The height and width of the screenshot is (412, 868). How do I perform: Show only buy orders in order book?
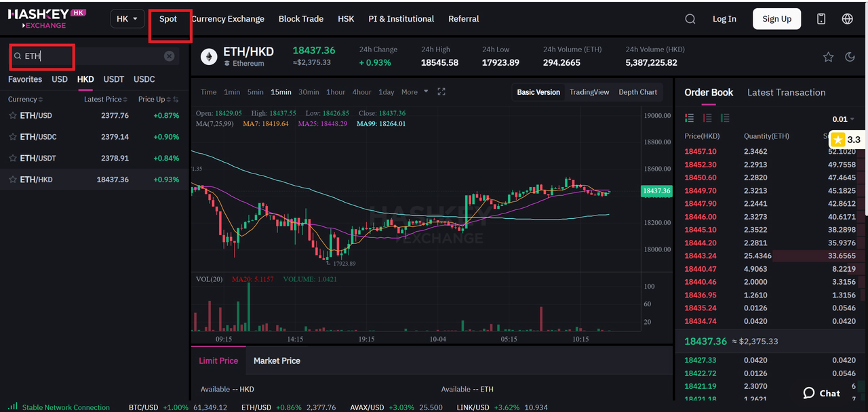725,119
